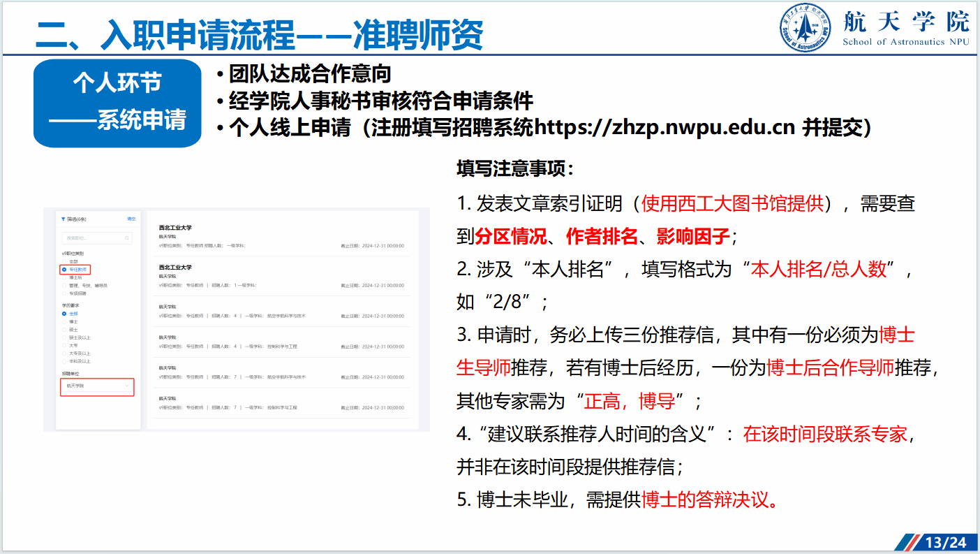The width and height of the screenshot is (980, 554).
Task: Select 专项招聘 position category
Action: pos(64,293)
